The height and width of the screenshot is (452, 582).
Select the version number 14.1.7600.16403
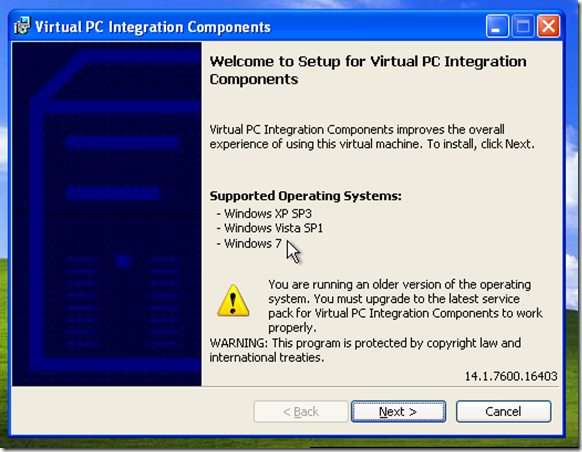pyautogui.click(x=511, y=376)
